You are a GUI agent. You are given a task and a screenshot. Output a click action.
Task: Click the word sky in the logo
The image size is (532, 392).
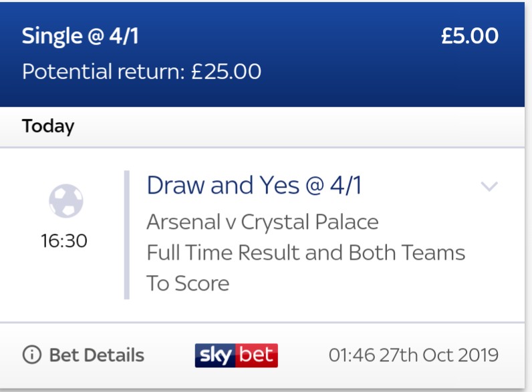(x=215, y=355)
